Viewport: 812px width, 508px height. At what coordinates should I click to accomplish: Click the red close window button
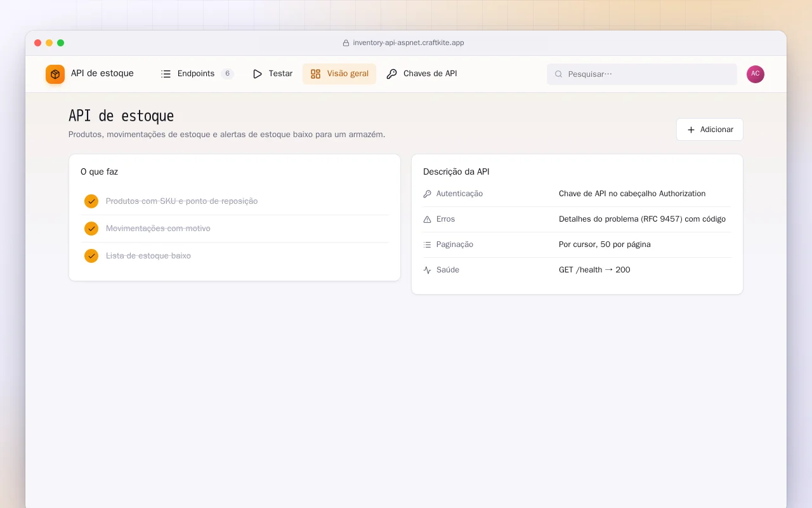click(38, 43)
